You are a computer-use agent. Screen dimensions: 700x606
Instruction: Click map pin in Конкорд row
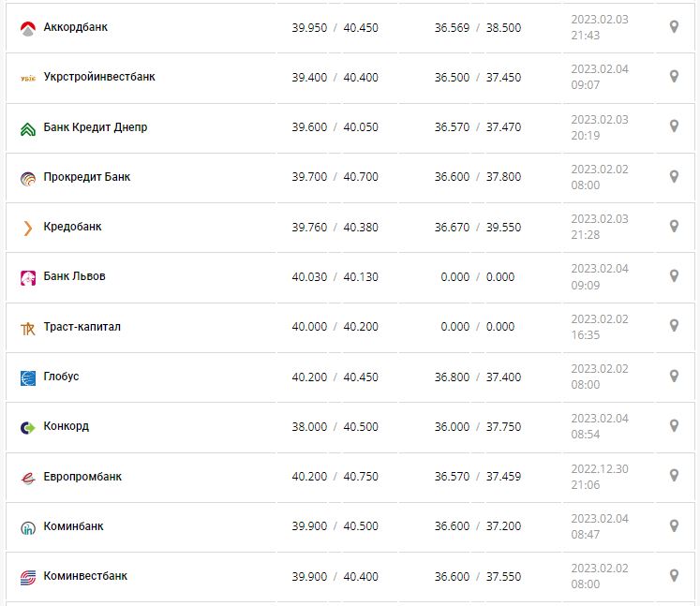click(x=673, y=426)
